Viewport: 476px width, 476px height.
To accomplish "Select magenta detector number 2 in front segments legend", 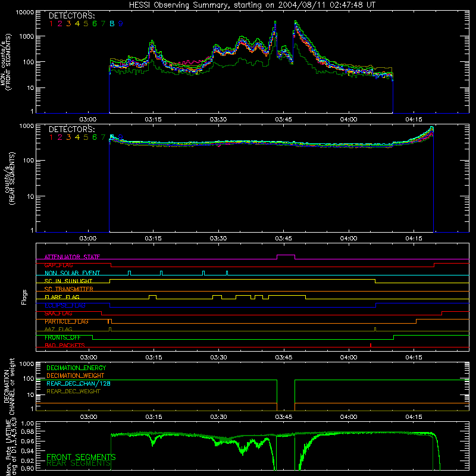I will 60,24.
